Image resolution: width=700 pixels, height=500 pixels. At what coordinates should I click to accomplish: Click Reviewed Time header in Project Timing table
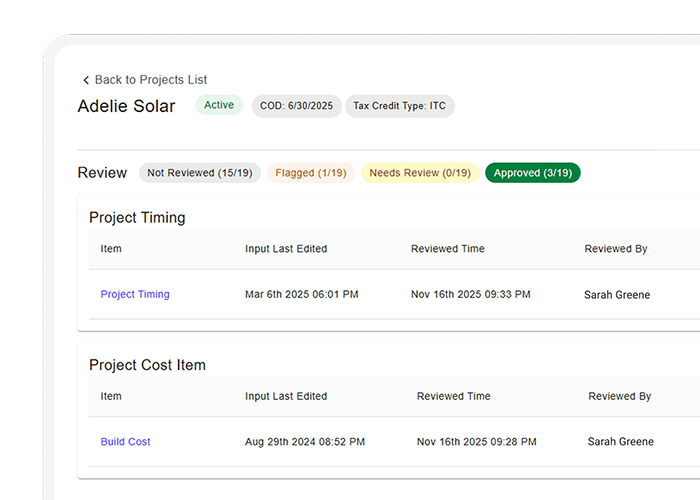[448, 249]
